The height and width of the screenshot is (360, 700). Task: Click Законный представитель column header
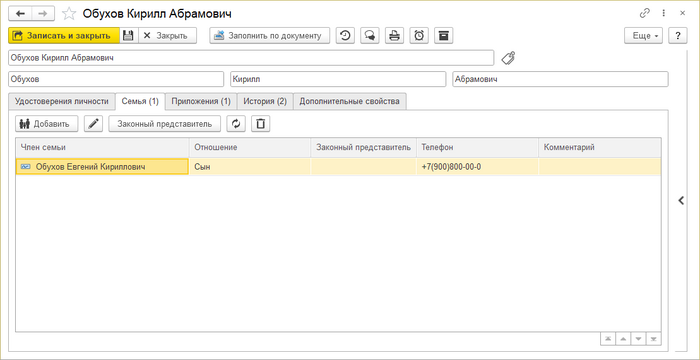pyautogui.click(x=363, y=147)
